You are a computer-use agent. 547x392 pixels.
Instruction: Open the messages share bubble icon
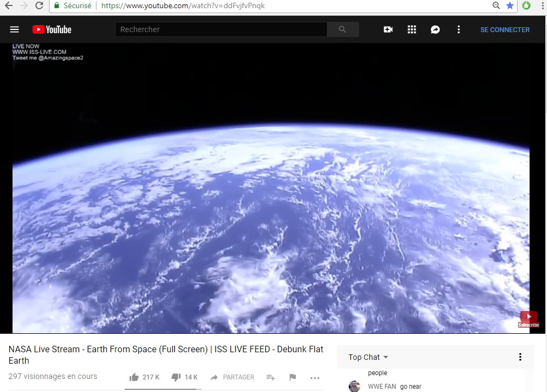pos(435,29)
